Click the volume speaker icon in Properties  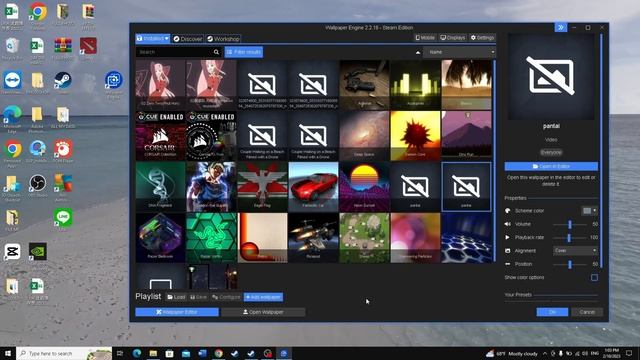(507, 224)
